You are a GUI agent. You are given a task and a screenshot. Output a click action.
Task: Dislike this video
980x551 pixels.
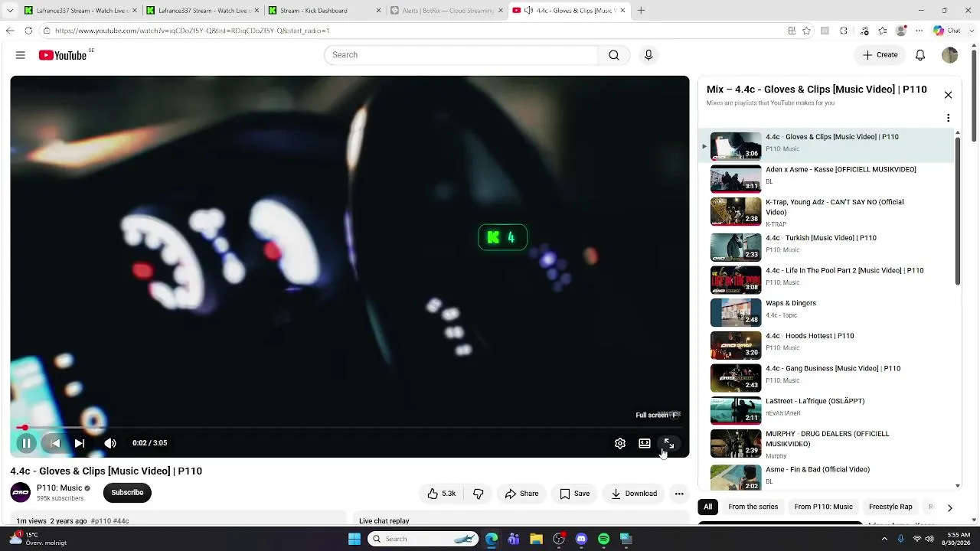[x=479, y=494]
